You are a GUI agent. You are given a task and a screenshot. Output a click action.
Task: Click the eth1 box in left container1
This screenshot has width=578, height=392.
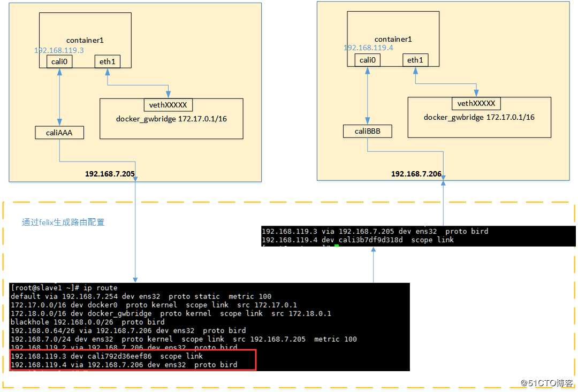[107, 62]
